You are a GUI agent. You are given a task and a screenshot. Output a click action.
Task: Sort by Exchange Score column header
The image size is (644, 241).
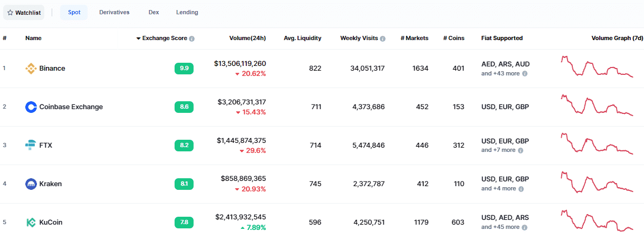click(165, 38)
